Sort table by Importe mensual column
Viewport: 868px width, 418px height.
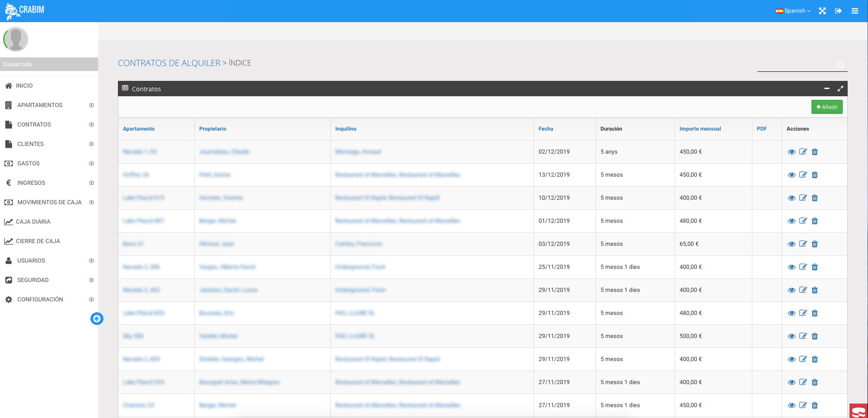pyautogui.click(x=700, y=129)
